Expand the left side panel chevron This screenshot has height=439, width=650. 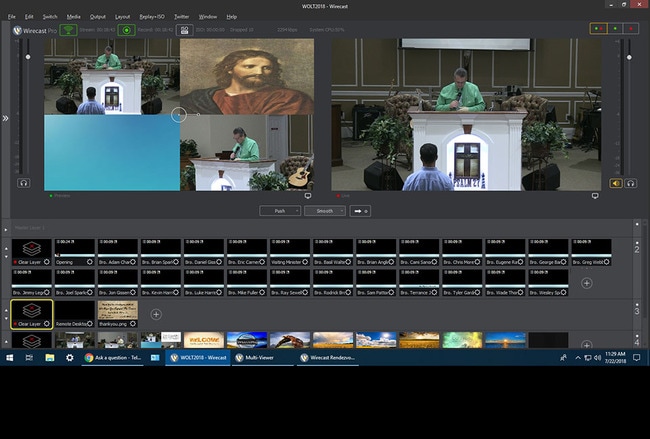tap(5, 118)
